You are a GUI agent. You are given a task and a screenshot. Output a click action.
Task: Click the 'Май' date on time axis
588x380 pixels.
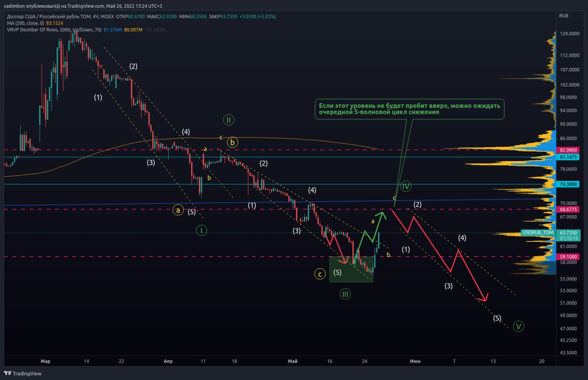pos(292,362)
